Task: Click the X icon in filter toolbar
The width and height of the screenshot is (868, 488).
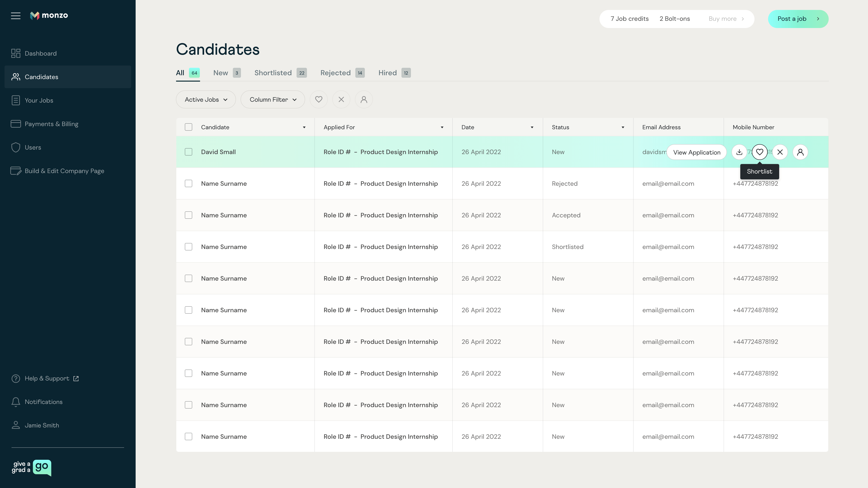Action: tap(341, 99)
